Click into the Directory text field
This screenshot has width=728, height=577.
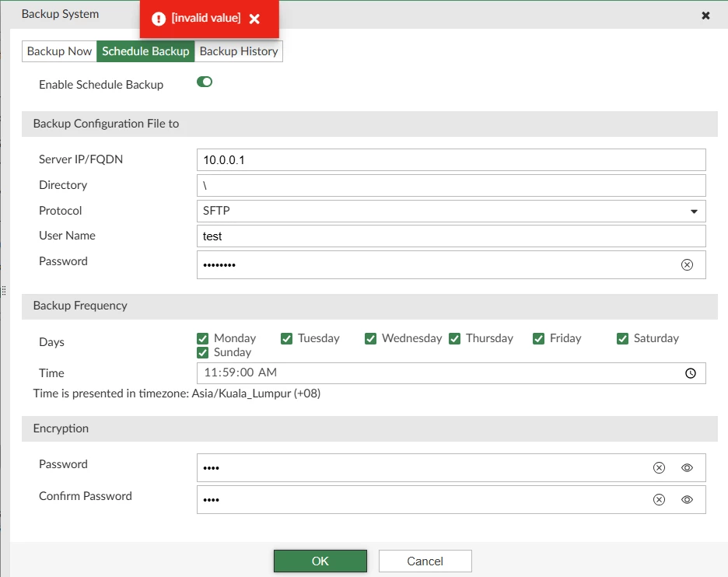(x=451, y=185)
